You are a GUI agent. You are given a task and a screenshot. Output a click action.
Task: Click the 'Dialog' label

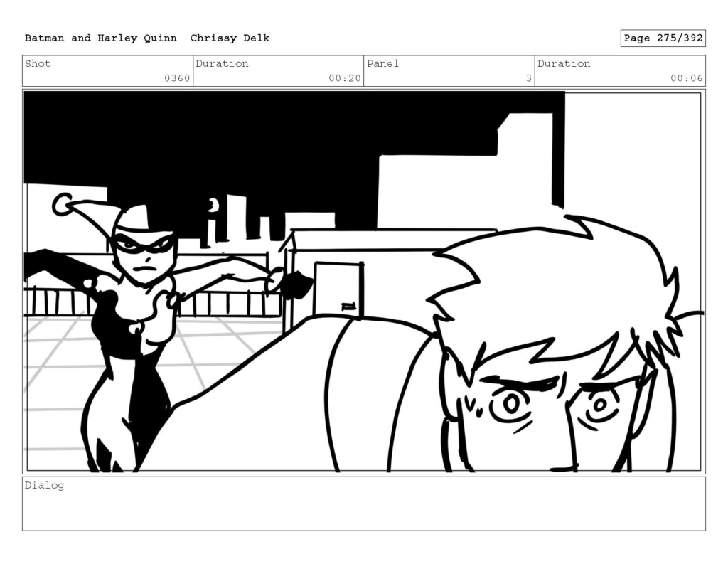(x=44, y=486)
